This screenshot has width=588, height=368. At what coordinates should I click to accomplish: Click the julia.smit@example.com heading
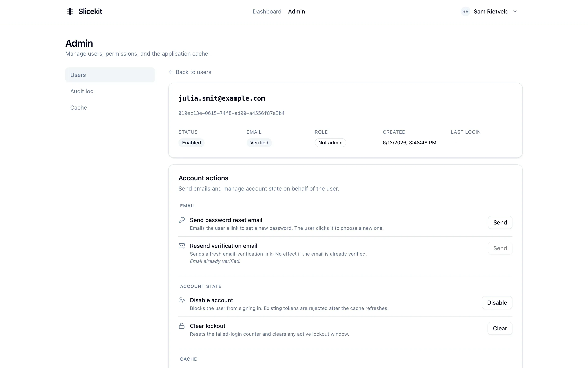(222, 98)
